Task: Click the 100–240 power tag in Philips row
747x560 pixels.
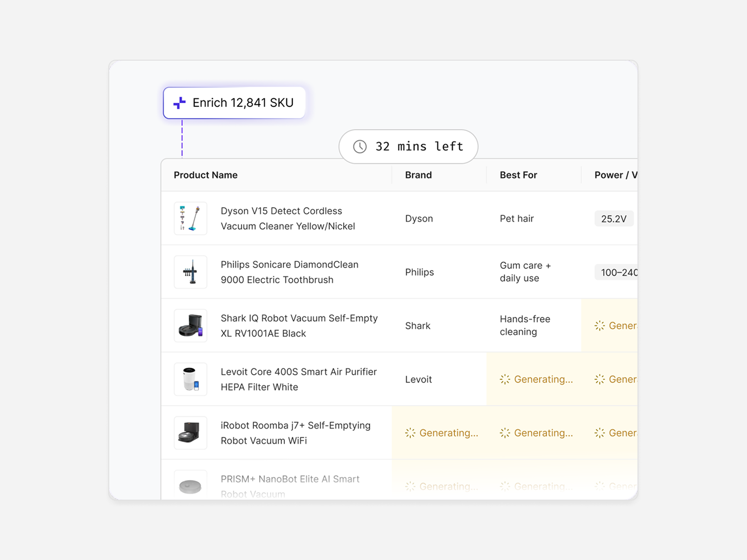Action: click(x=616, y=272)
